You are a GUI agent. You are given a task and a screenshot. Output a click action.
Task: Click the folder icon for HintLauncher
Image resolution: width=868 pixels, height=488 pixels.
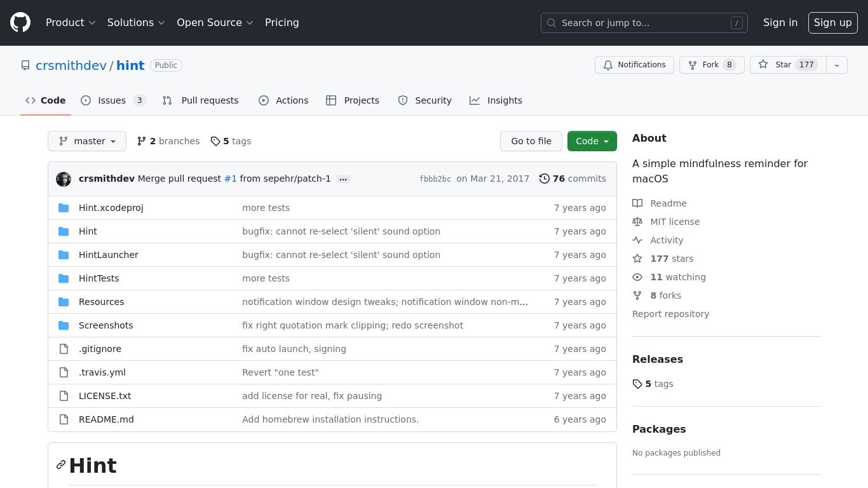click(64, 255)
